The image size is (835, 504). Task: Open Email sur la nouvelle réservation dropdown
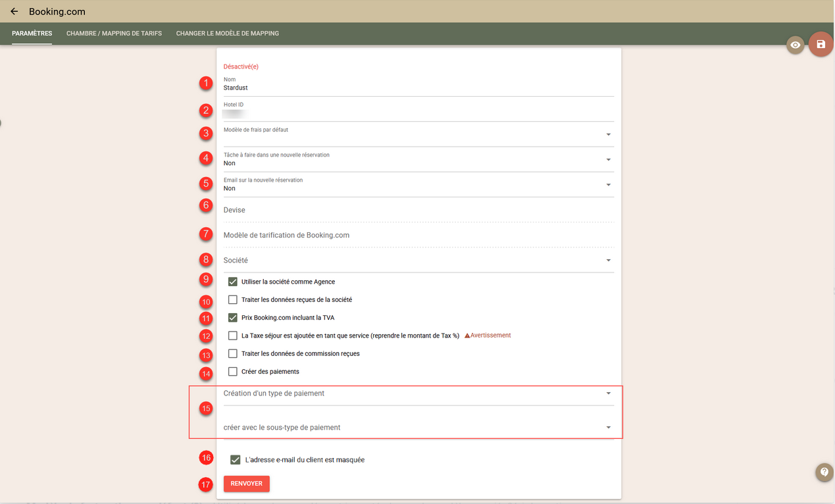(418, 185)
